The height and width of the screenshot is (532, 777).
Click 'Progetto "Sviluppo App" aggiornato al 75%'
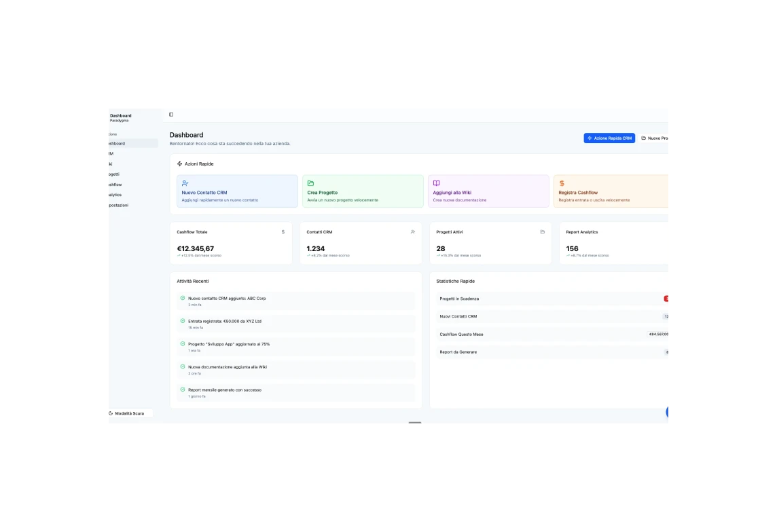click(229, 344)
